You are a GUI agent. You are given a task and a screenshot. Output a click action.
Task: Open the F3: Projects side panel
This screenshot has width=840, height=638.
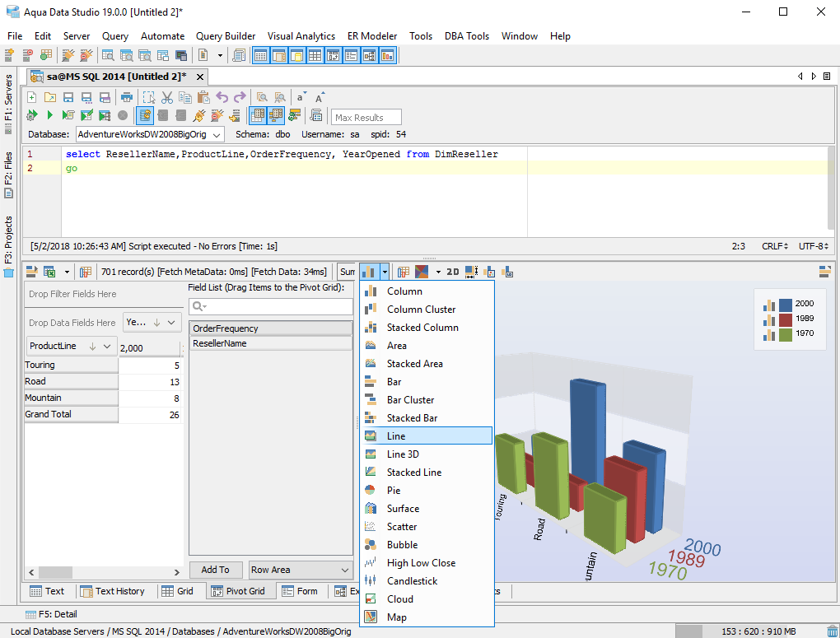pyautogui.click(x=8, y=246)
